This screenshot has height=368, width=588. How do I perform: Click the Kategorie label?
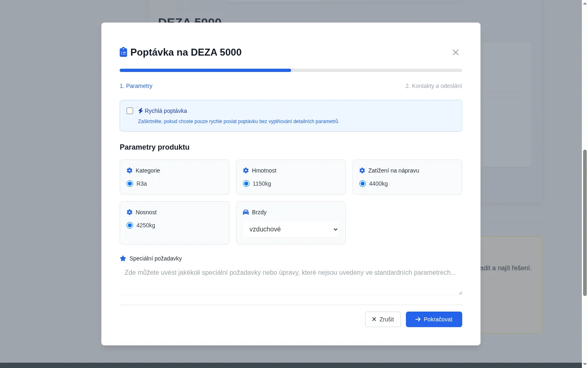(148, 171)
